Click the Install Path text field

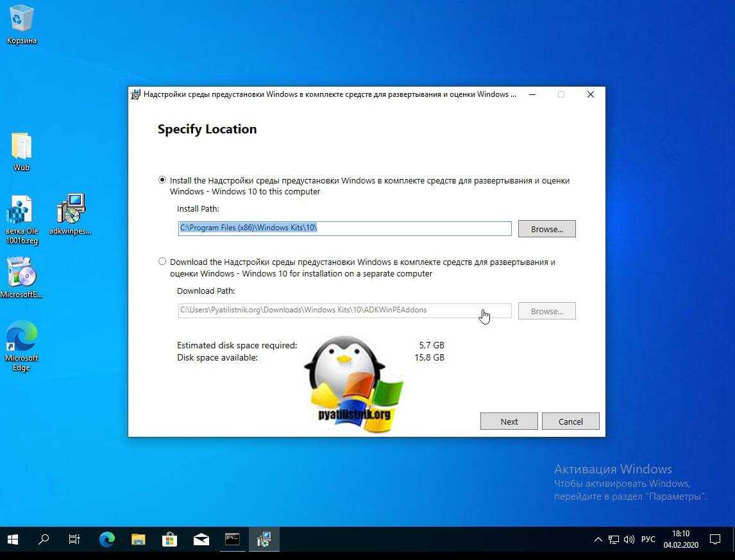(344, 228)
